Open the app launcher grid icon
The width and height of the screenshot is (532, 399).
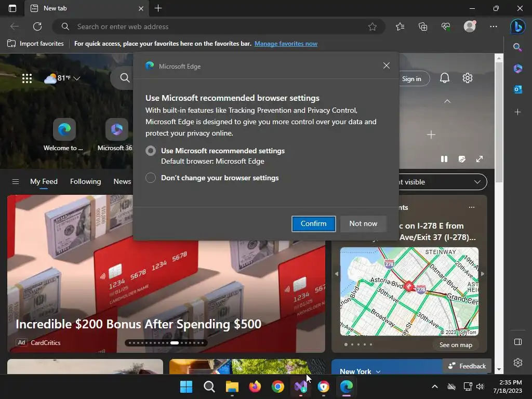click(27, 78)
